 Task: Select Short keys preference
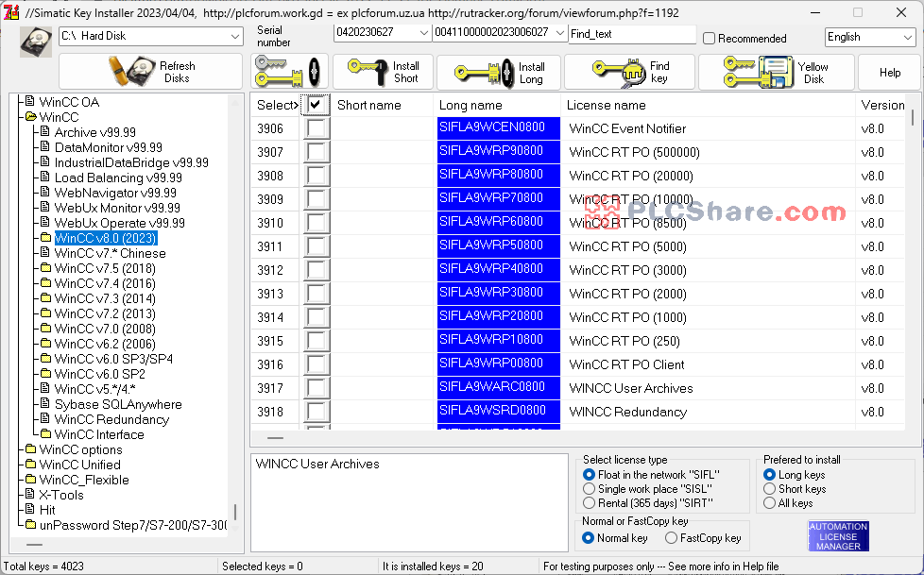769,489
